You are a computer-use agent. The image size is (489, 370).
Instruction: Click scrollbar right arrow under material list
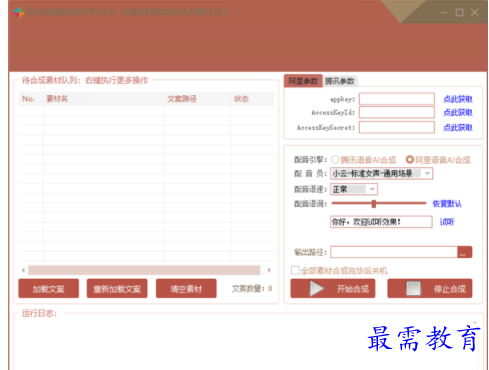click(x=269, y=270)
